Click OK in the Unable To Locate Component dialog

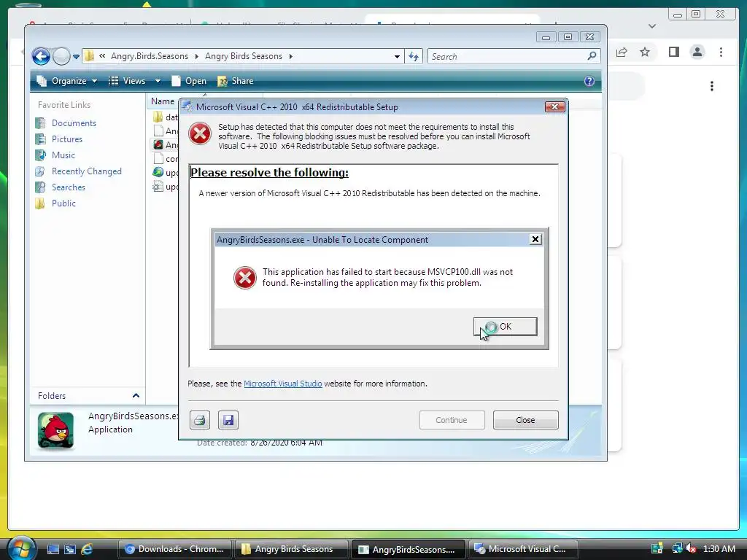(505, 327)
